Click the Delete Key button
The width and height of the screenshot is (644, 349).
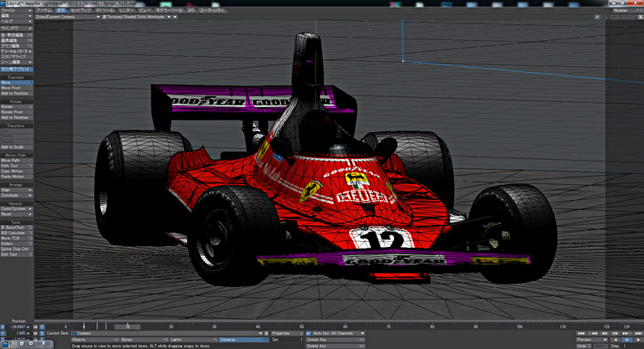tap(335, 346)
